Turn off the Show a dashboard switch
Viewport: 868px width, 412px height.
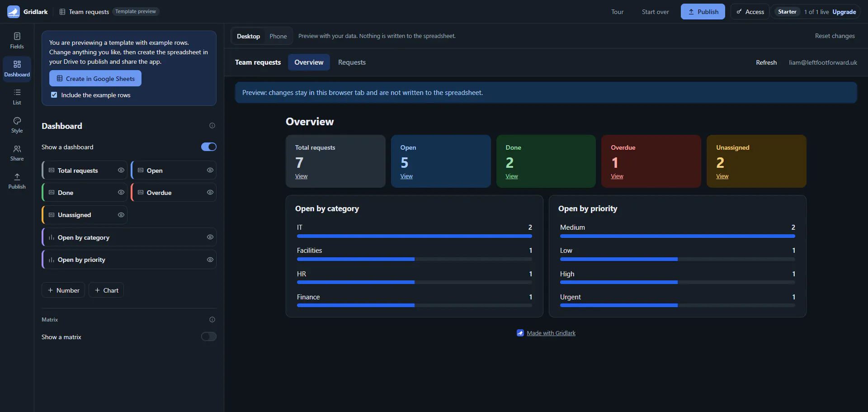(209, 147)
